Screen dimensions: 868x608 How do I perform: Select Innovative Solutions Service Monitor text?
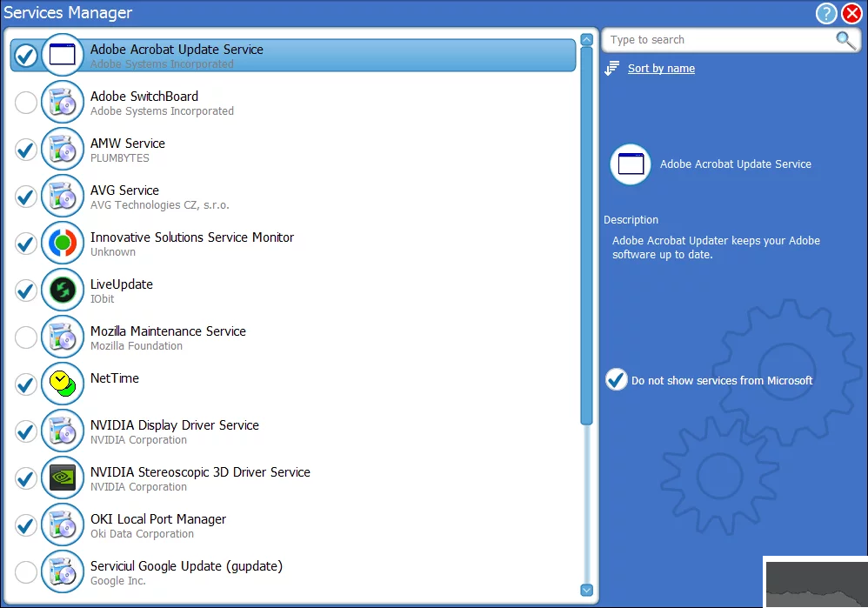192,237
